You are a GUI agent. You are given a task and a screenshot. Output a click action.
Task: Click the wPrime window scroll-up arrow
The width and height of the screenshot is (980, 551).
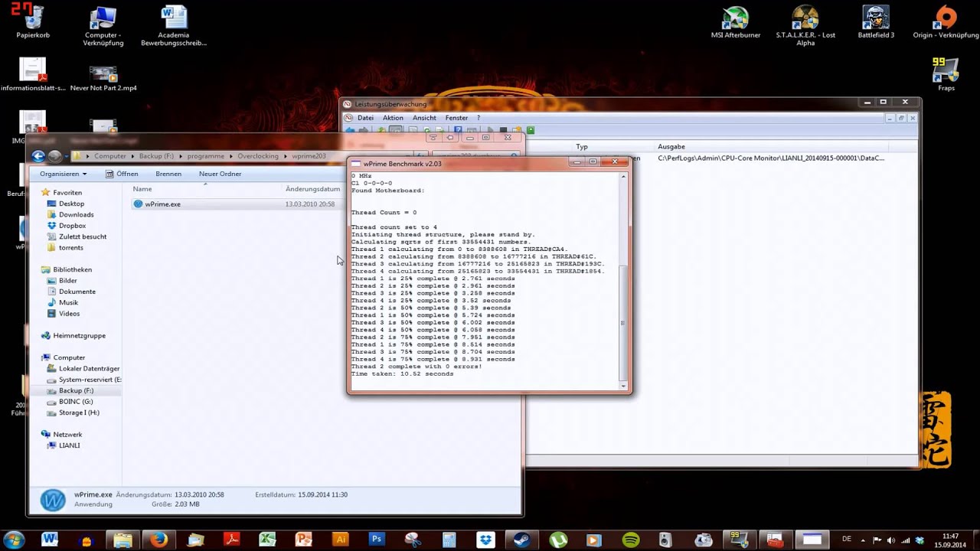[623, 177]
